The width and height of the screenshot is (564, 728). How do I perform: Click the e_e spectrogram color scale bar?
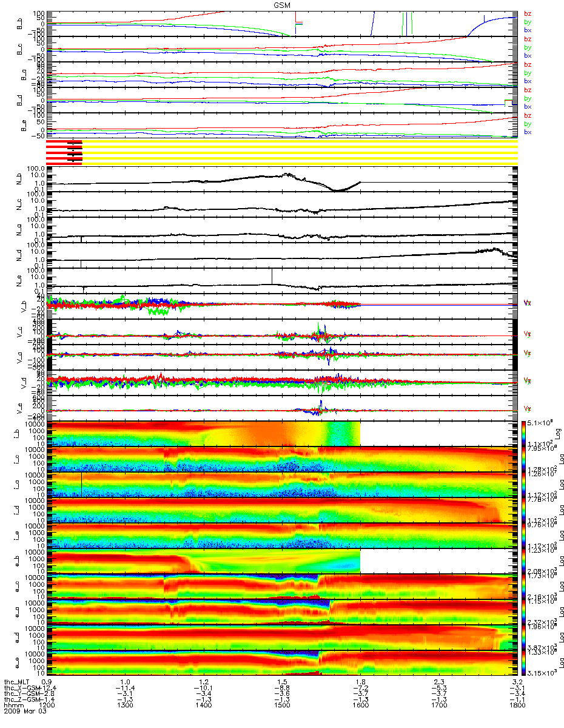[525, 663]
